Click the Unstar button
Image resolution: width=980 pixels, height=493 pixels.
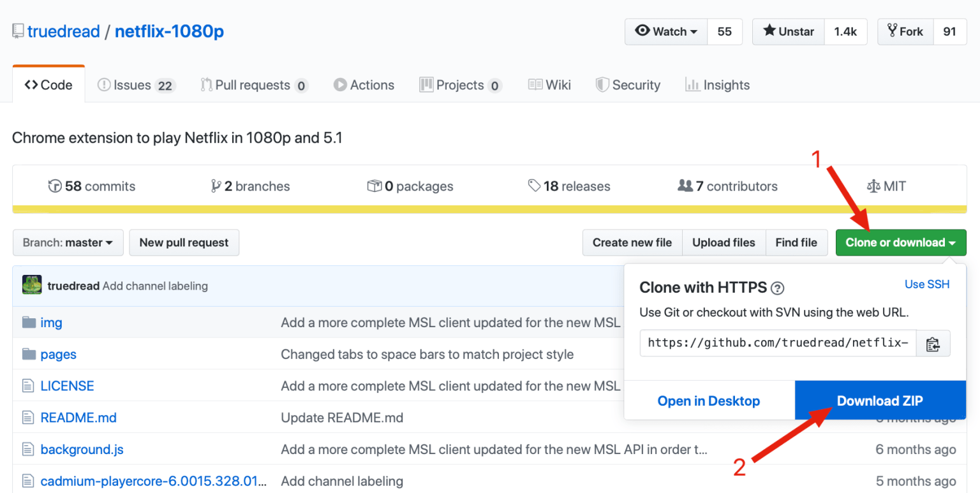tap(789, 31)
